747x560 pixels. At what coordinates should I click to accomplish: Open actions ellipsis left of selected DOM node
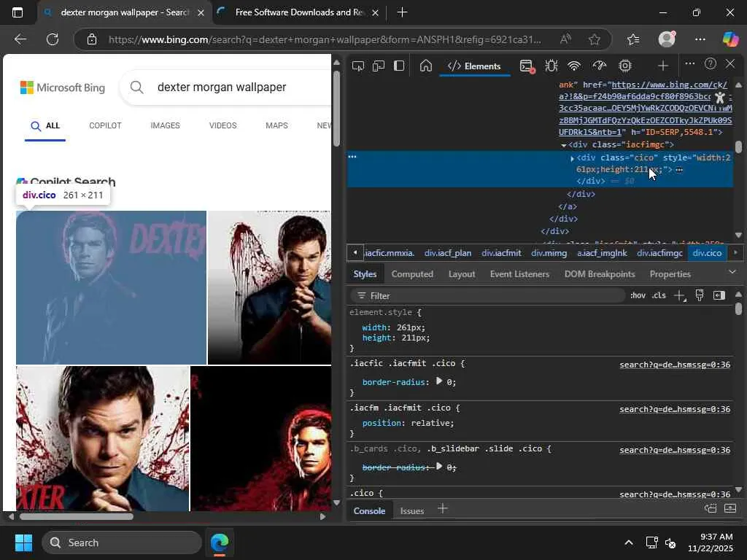click(x=352, y=156)
